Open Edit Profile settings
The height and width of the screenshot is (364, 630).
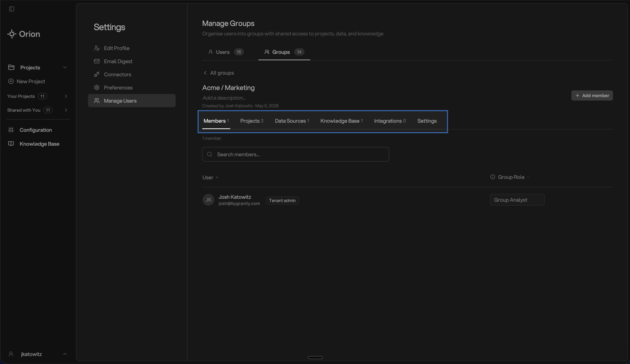pos(132,48)
